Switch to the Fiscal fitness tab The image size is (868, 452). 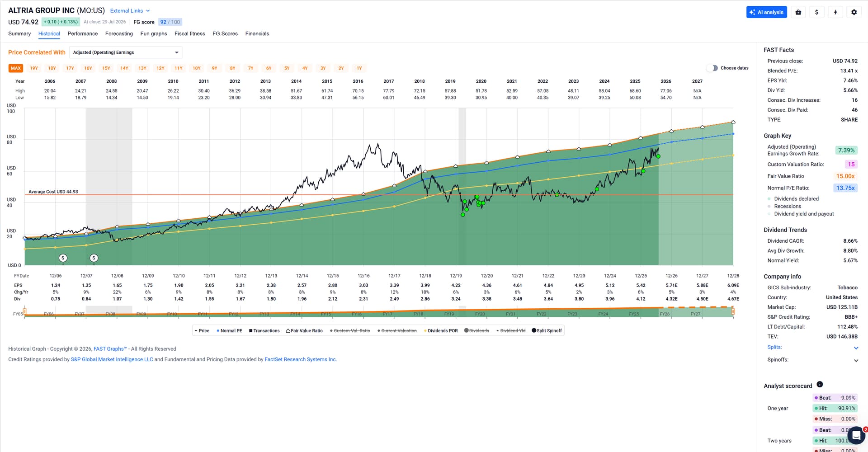tap(190, 34)
